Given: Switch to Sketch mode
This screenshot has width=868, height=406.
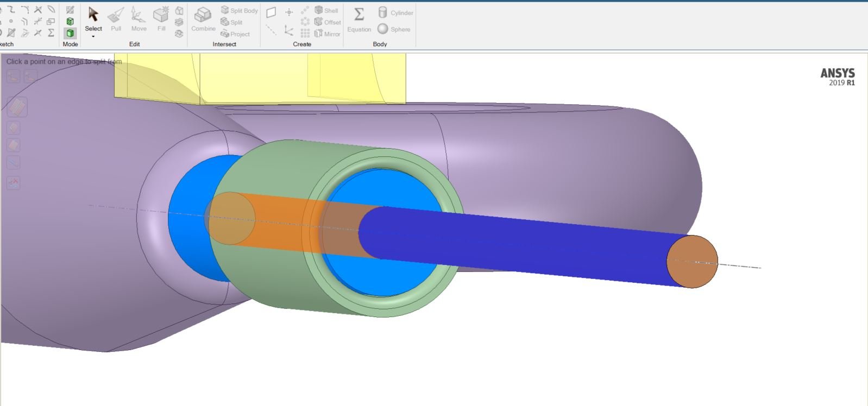Looking at the screenshot, I should coord(70,10).
